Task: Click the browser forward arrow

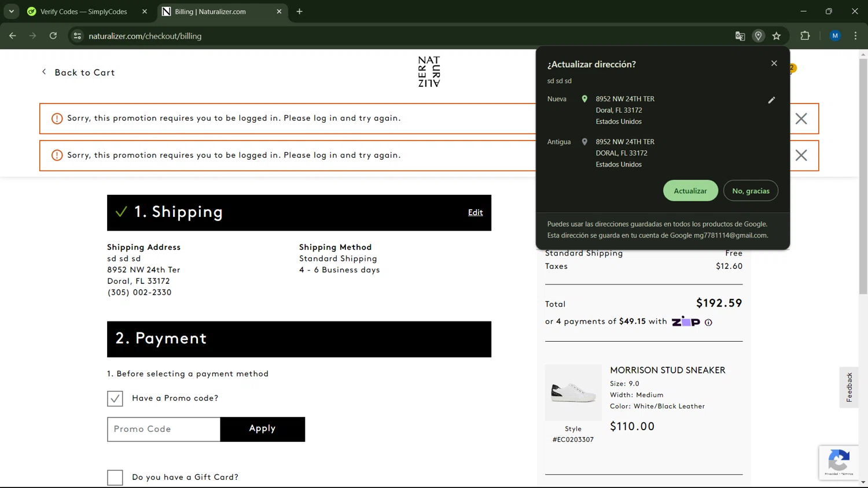Action: (33, 36)
